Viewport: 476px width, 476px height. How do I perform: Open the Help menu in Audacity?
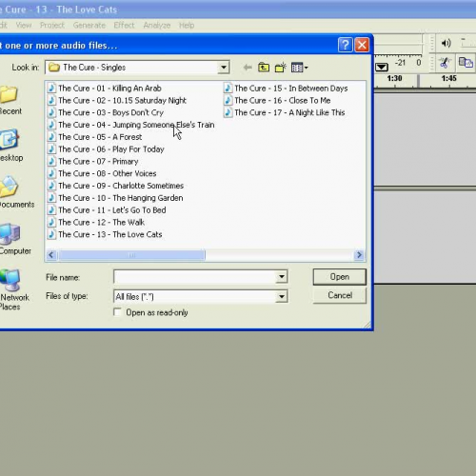[187, 25]
